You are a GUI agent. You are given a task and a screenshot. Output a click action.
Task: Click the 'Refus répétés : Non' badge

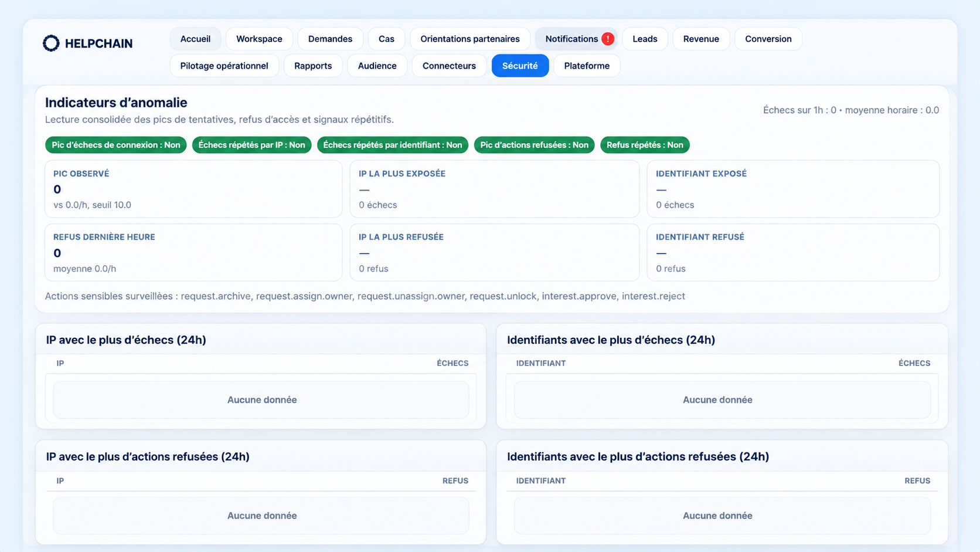click(645, 145)
